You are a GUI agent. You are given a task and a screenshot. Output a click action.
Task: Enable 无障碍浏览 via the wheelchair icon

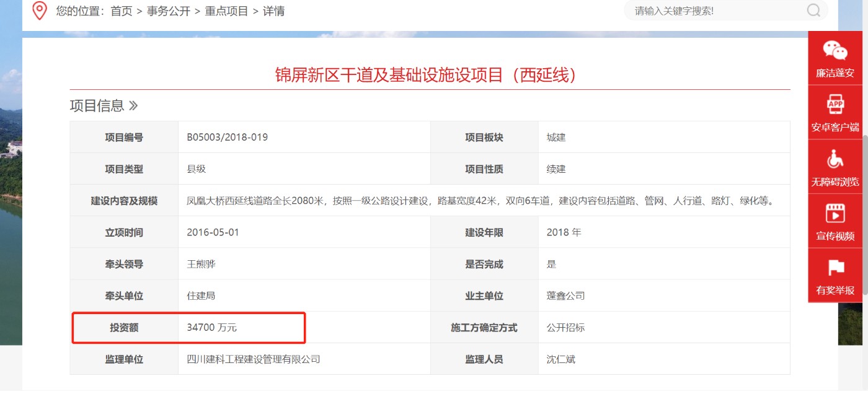pos(835,160)
